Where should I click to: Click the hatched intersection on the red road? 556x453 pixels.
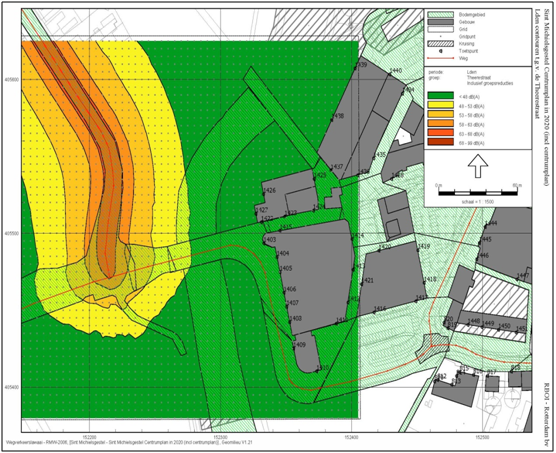pyautogui.click(x=433, y=347)
